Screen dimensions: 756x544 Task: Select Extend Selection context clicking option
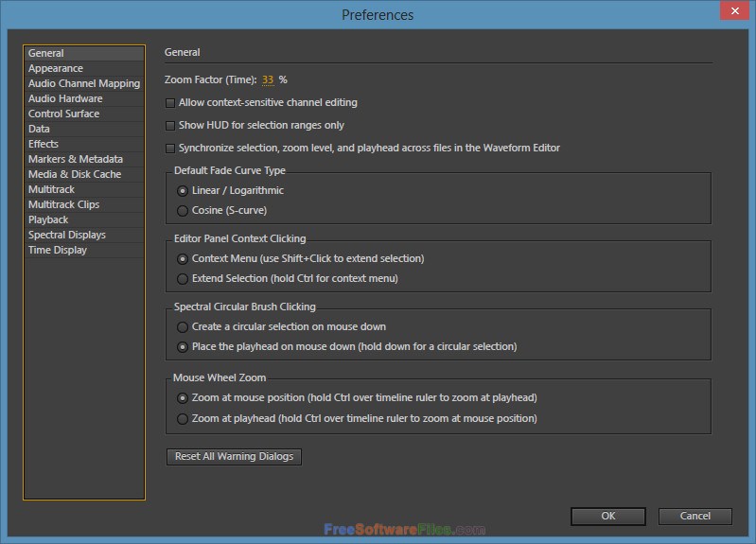183,279
